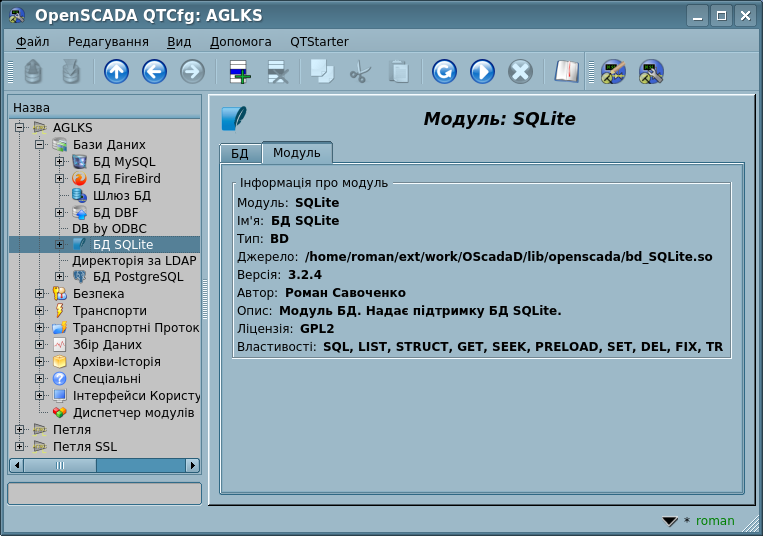
Task: Click the rightmost toolbar station icon
Action: [651, 72]
